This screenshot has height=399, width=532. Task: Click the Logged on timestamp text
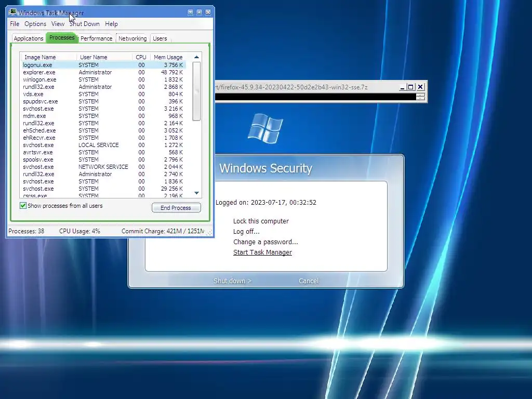click(266, 202)
